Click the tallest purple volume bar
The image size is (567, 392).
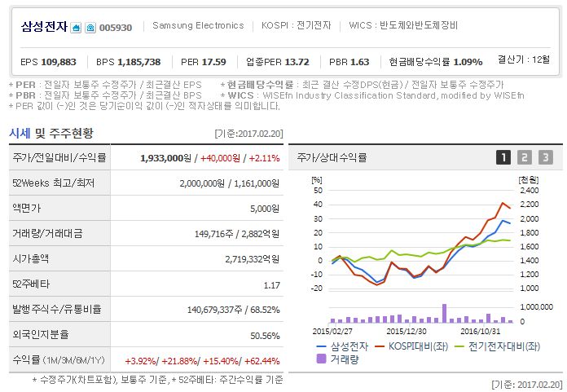(x=445, y=313)
